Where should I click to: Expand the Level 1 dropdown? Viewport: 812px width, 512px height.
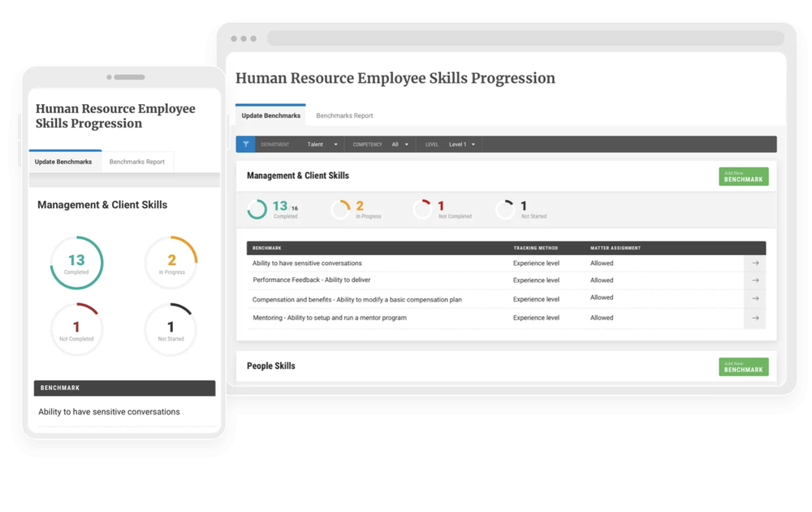[x=461, y=145]
